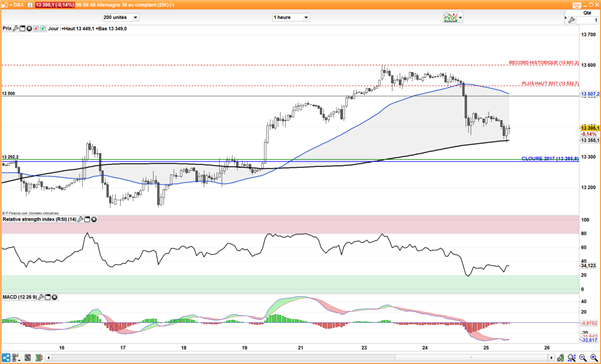Click the red-green bars bottom toolbar icon
Screen dimensions: 601x364
point(39,358)
